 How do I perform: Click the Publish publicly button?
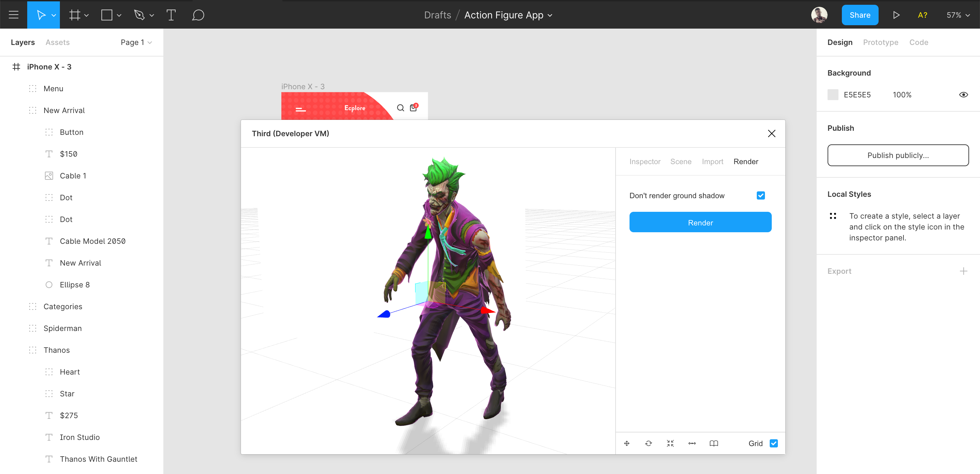[898, 155]
